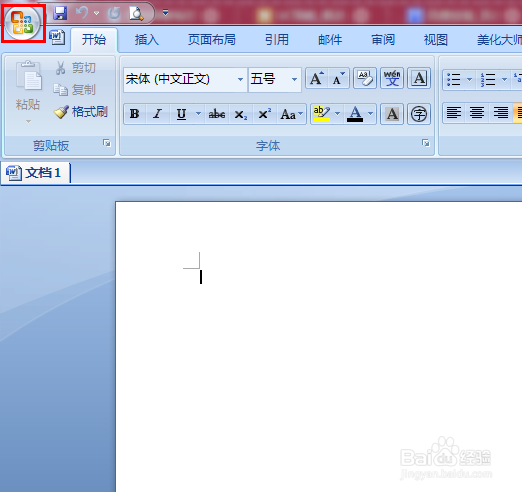Open underline style dropdown arrow
Screen dimensions: 522x492
(198, 114)
